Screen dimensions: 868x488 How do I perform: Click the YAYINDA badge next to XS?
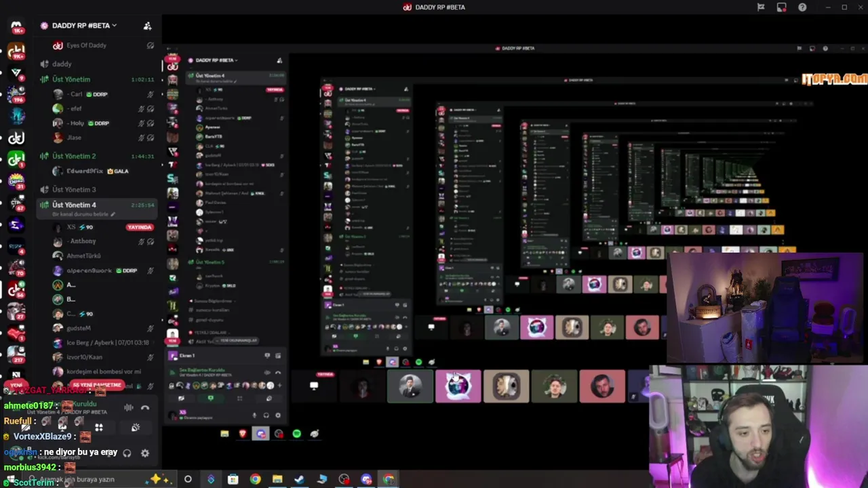click(x=139, y=227)
